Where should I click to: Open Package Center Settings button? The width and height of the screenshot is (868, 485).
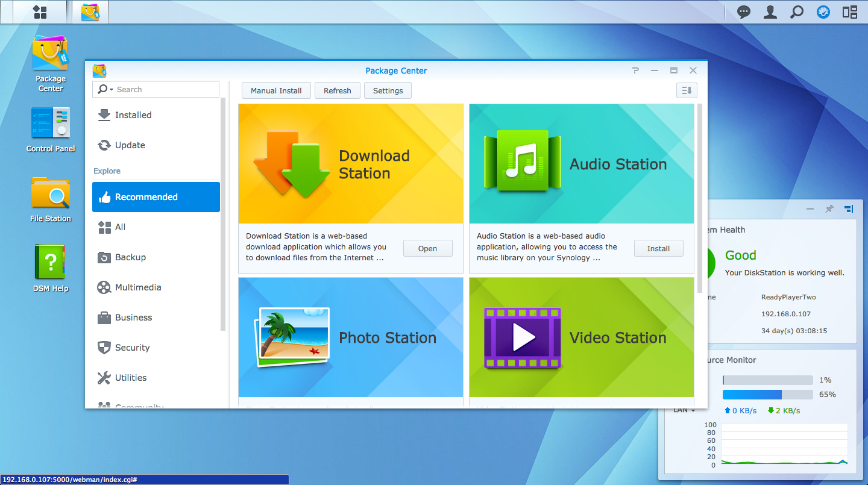[x=388, y=90]
